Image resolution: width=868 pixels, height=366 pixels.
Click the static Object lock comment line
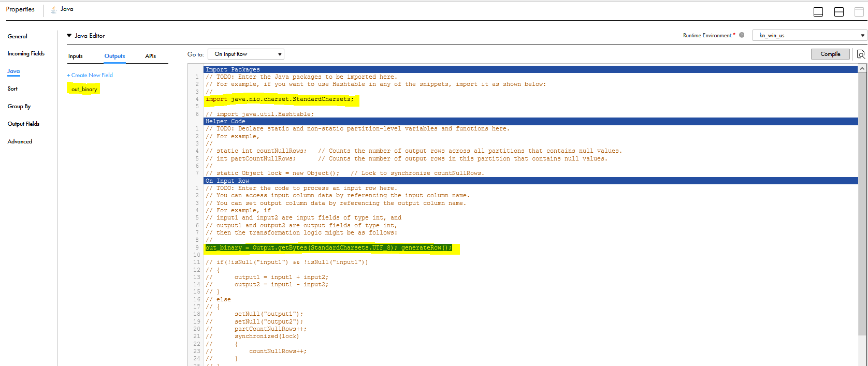(x=345, y=173)
